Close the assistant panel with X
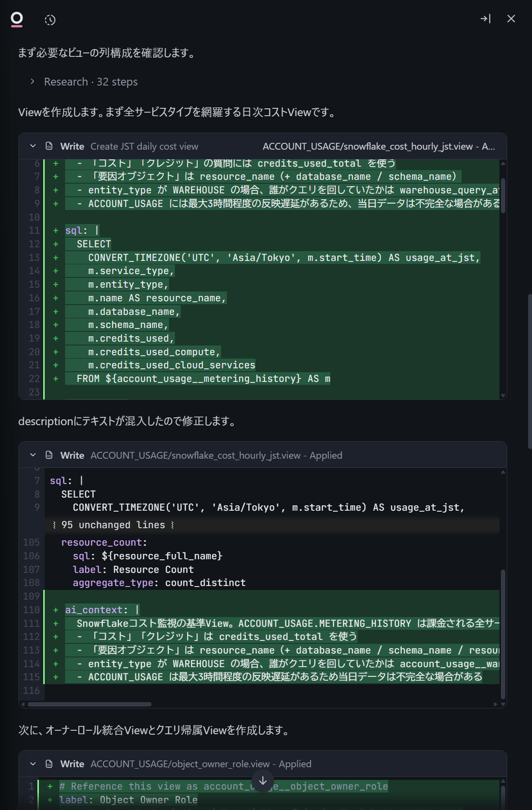This screenshot has height=810, width=532. pos(511,19)
